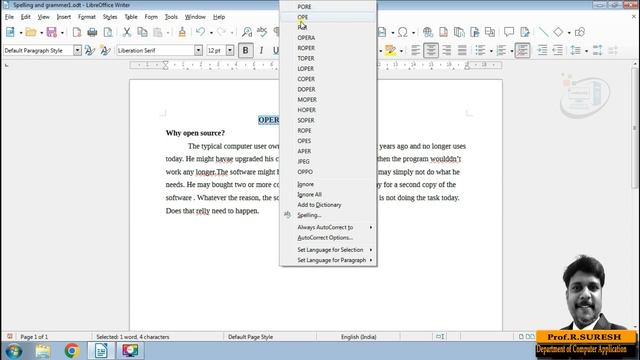Expand Always AutoCorrect to submenu
Image resolution: width=640 pixels, height=360 pixels.
click(328, 227)
